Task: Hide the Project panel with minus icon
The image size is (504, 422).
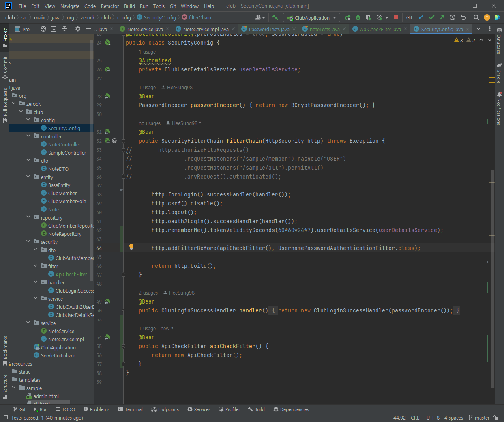Action: pyautogui.click(x=88, y=29)
